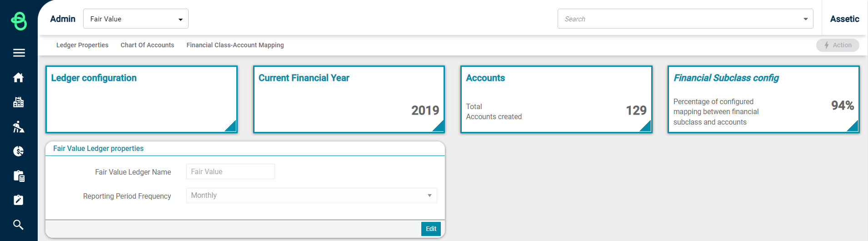Open the Reporting Period Frequency dropdown
Viewport: 868px width, 241px height.
point(312,196)
